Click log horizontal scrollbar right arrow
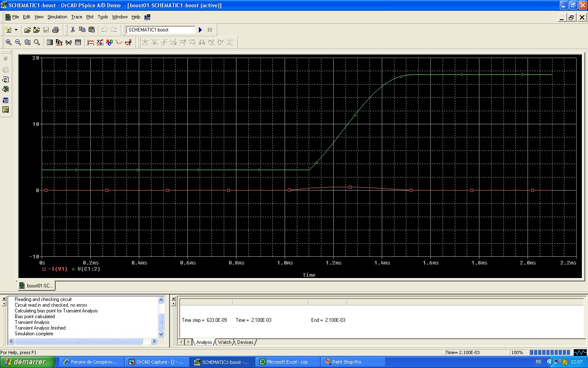Image resolution: width=588 pixels, height=368 pixels. pyautogui.click(x=154, y=341)
